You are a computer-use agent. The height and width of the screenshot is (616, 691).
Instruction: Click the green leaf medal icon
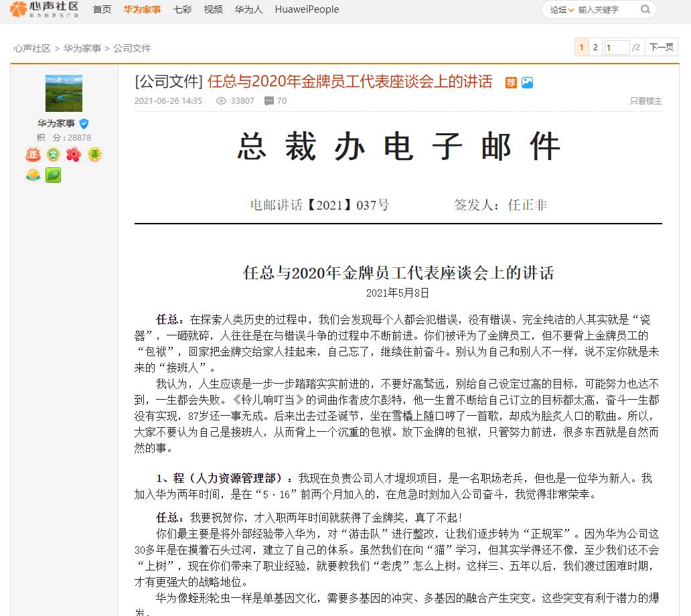pyautogui.click(x=53, y=175)
